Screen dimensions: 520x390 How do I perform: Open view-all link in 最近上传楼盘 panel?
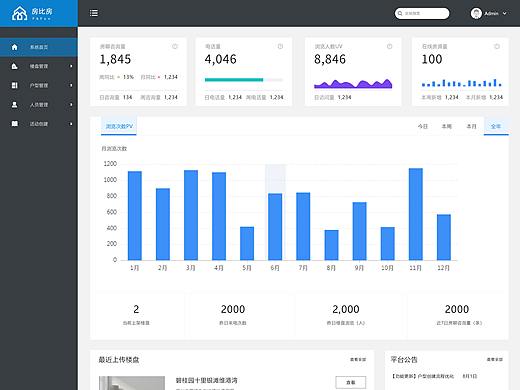click(358, 359)
